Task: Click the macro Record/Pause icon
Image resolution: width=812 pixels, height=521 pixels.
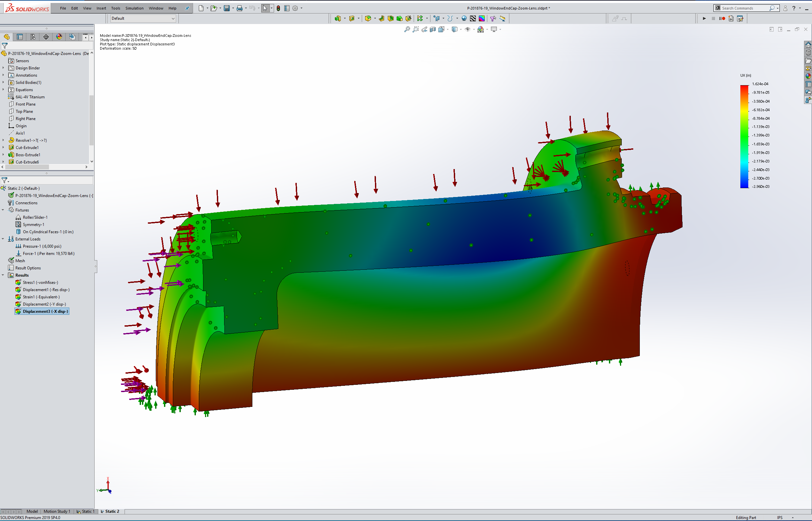Action: tap(722, 19)
